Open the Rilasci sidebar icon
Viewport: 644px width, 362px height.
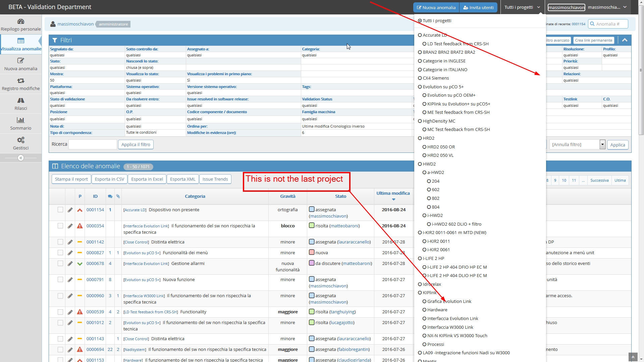point(21,100)
